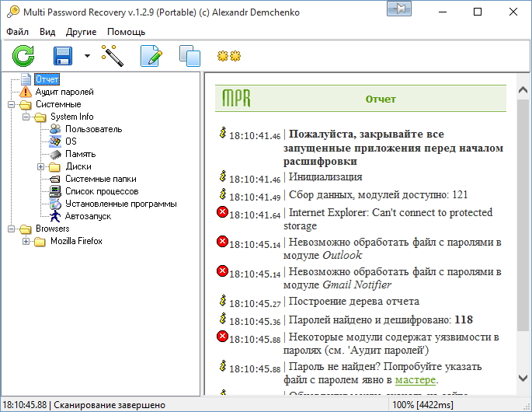
Task: Click the document icon beside Отчет
Action: pos(26,79)
